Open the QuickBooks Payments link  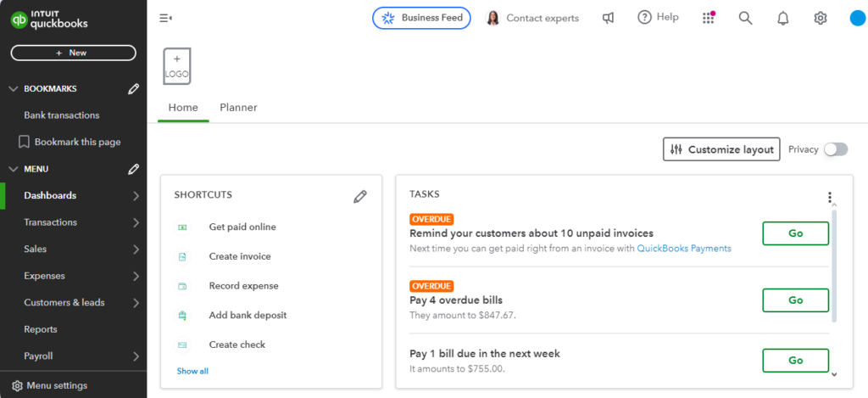pyautogui.click(x=684, y=249)
